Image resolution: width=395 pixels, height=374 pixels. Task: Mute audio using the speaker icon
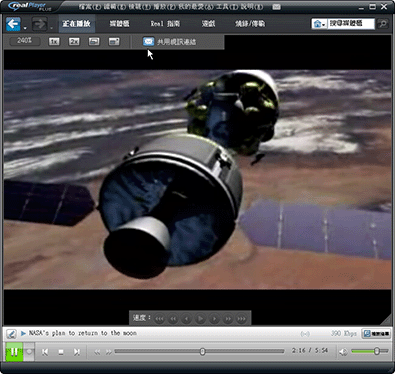pos(343,352)
